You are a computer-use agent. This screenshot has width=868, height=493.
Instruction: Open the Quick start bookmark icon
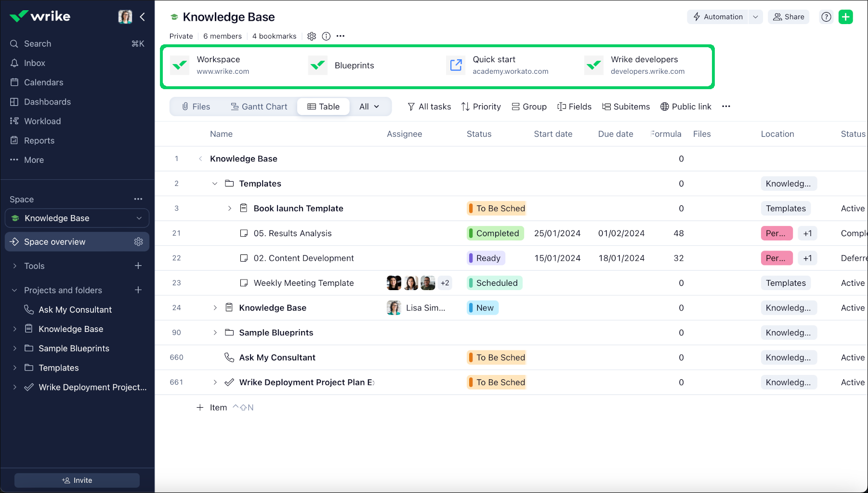coord(456,65)
